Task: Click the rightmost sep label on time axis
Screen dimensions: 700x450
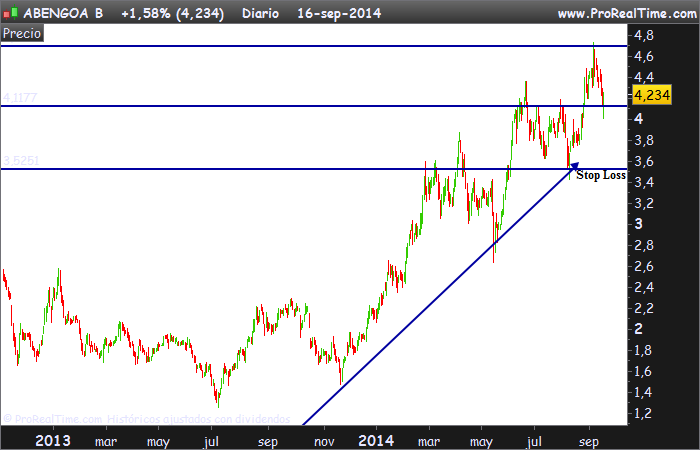Action: click(x=589, y=442)
